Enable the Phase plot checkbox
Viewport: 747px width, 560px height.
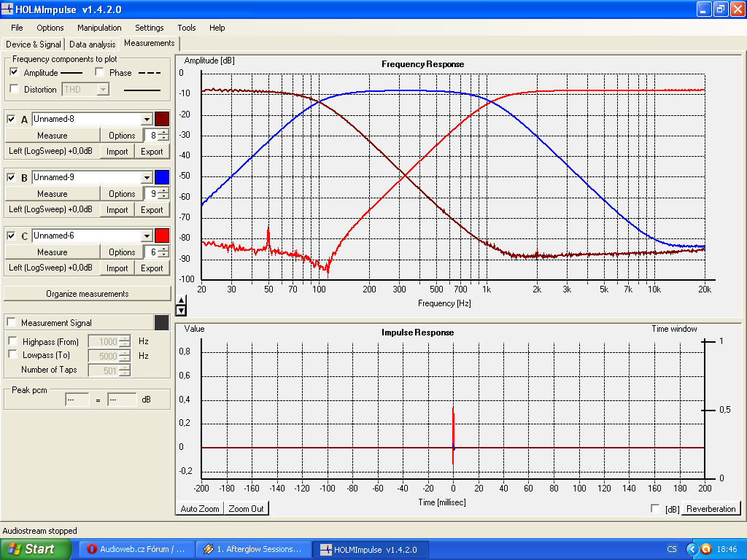point(99,72)
